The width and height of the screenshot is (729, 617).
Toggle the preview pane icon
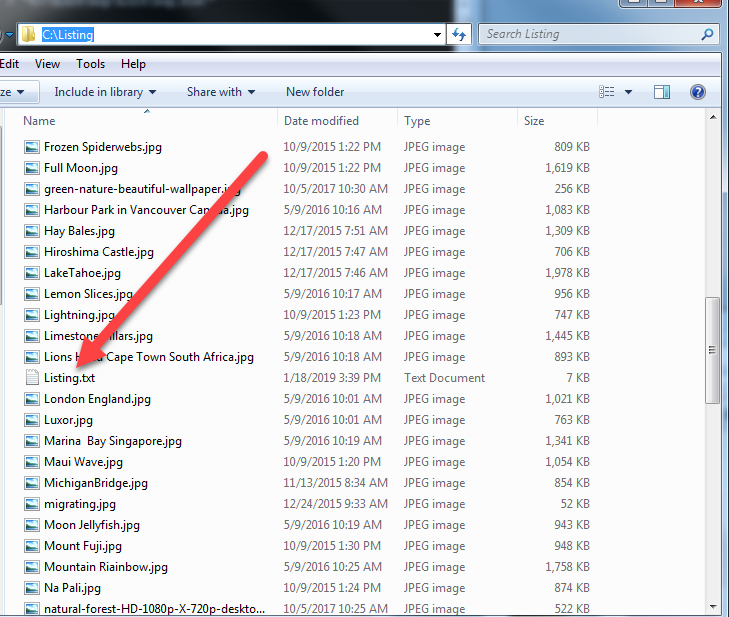click(661, 92)
